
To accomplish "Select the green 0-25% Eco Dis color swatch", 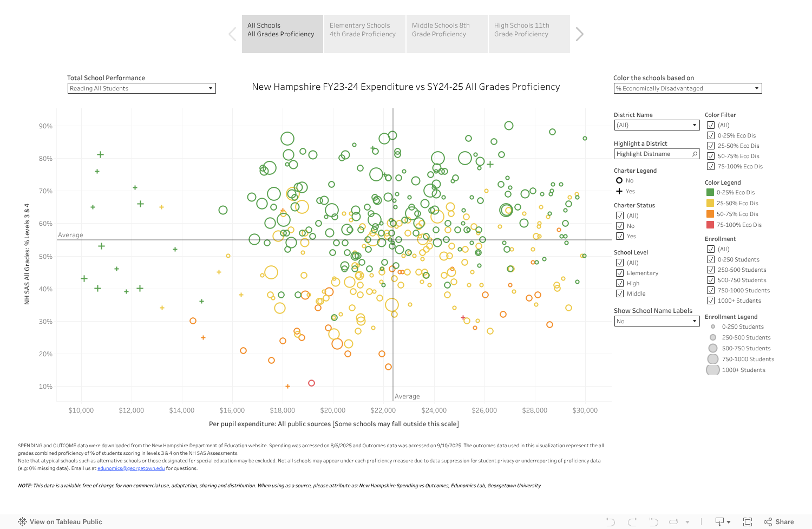I will click(x=711, y=192).
